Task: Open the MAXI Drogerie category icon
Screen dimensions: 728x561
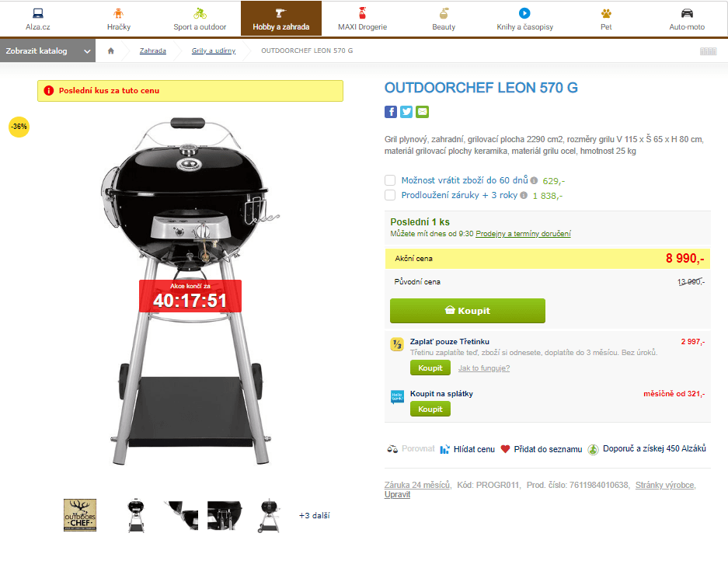Action: [x=361, y=12]
